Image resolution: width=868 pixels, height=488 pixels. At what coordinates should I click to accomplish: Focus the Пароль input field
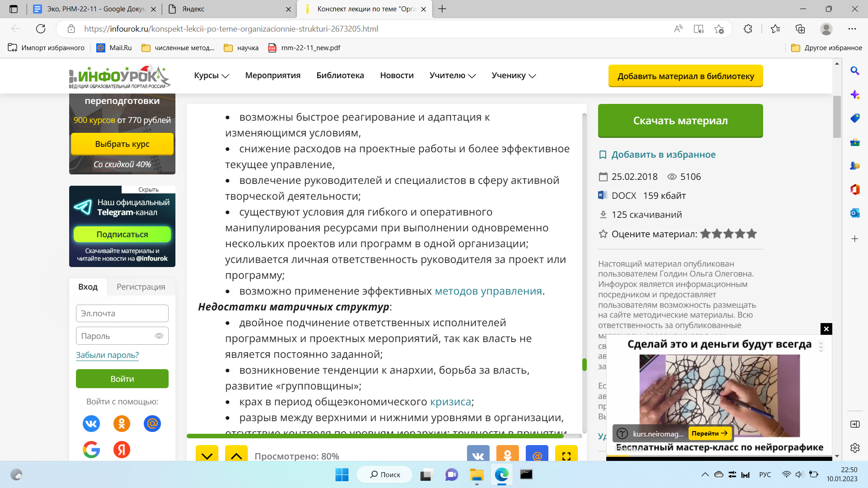click(x=122, y=336)
